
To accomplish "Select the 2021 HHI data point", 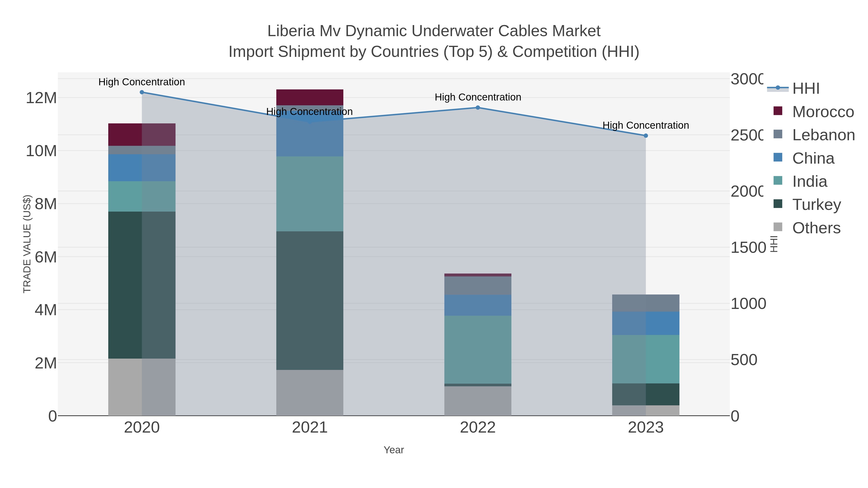I will click(310, 122).
